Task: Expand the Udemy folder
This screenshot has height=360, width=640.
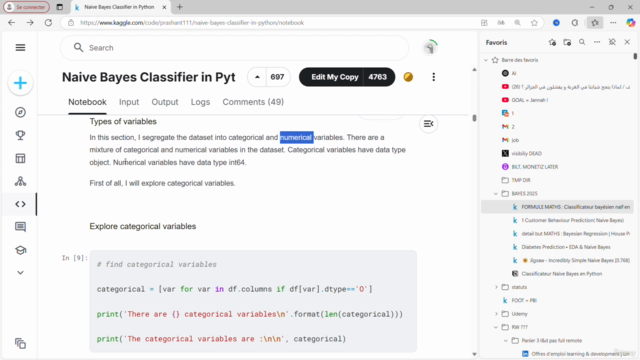Action: [x=496, y=314]
